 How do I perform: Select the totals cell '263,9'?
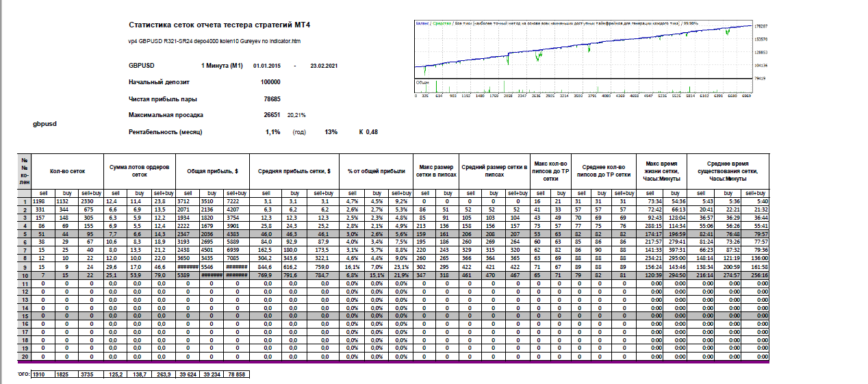point(162,374)
